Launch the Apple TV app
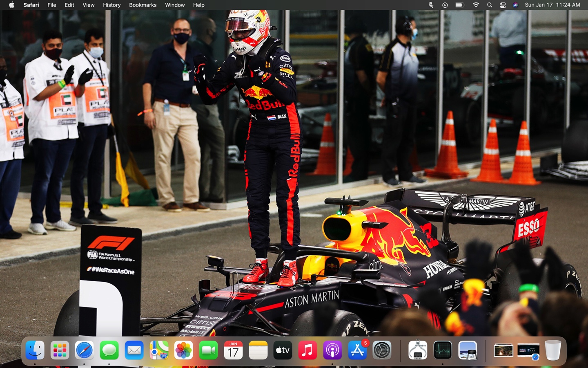This screenshot has height=368, width=588. [x=283, y=350]
